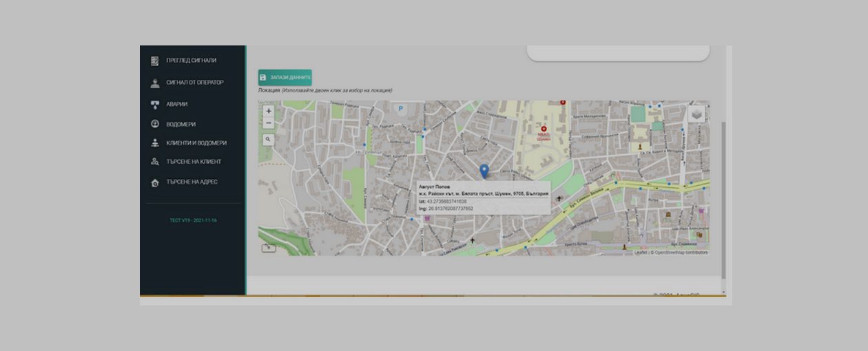Image resolution: width=868 pixels, height=351 pixels.
Task: Select the Аварии menu label
Action: click(176, 105)
